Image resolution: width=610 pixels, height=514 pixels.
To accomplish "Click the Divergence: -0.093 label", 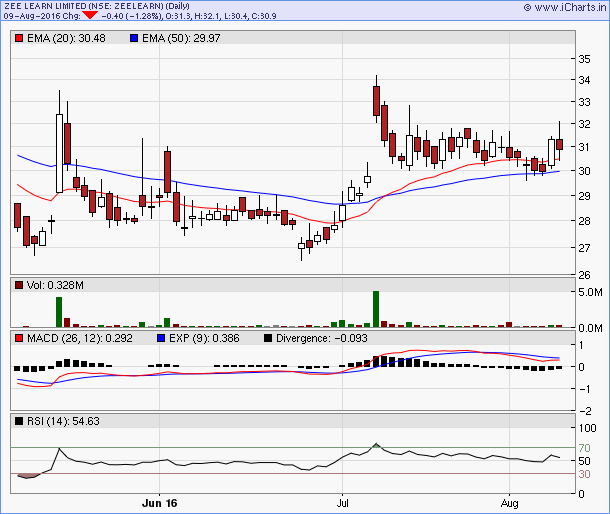I will [x=322, y=338].
